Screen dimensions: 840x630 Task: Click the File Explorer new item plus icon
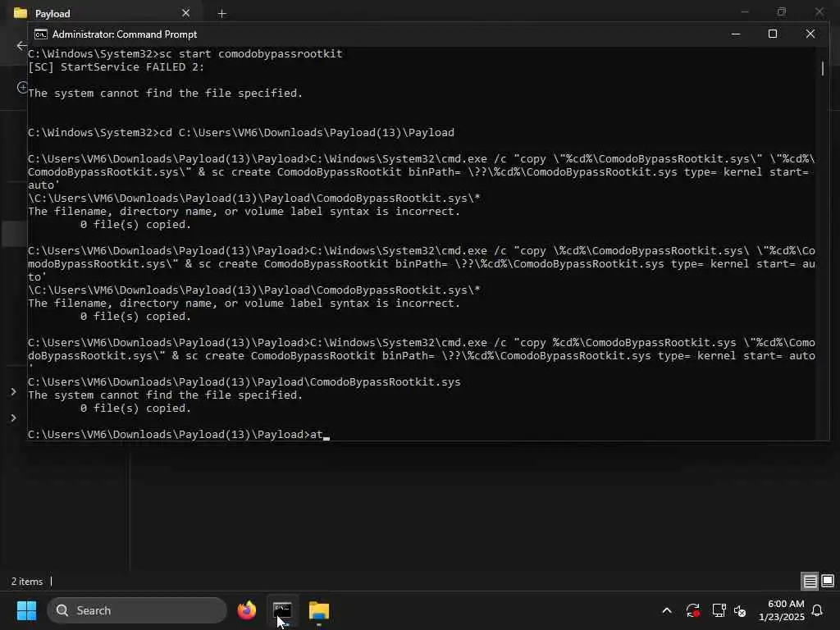(22, 87)
